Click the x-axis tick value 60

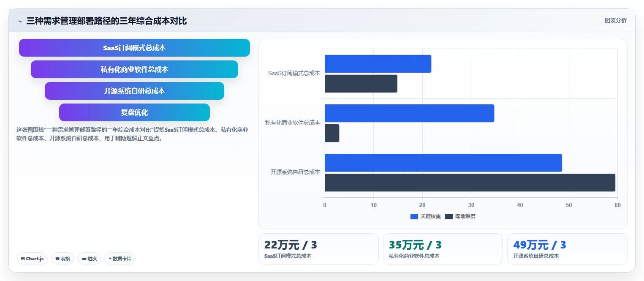point(617,205)
